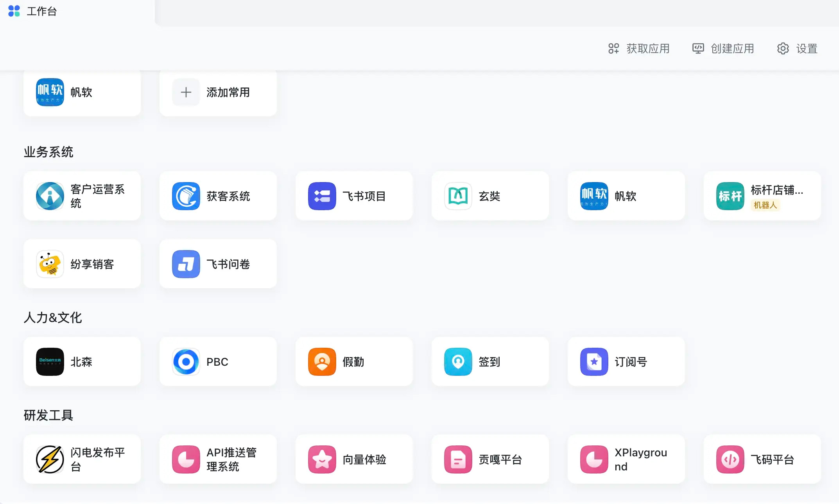
Task: Open the 签到 check-in icon
Action: (x=458, y=362)
